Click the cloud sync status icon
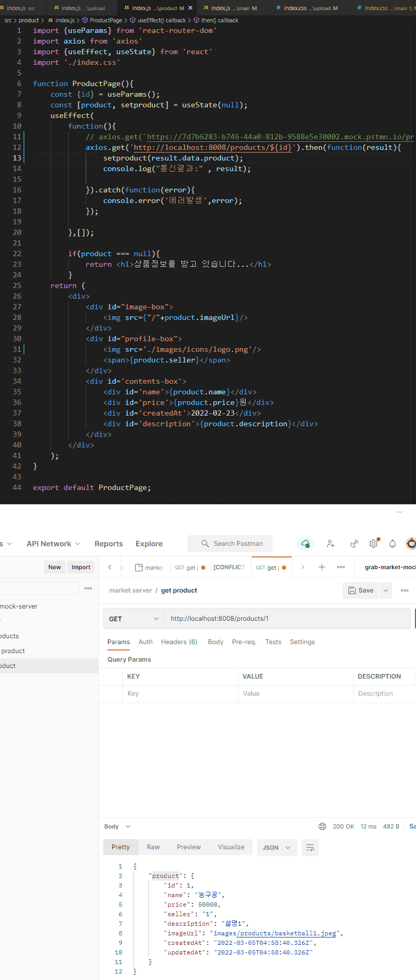The height and width of the screenshot is (980, 416). [305, 544]
